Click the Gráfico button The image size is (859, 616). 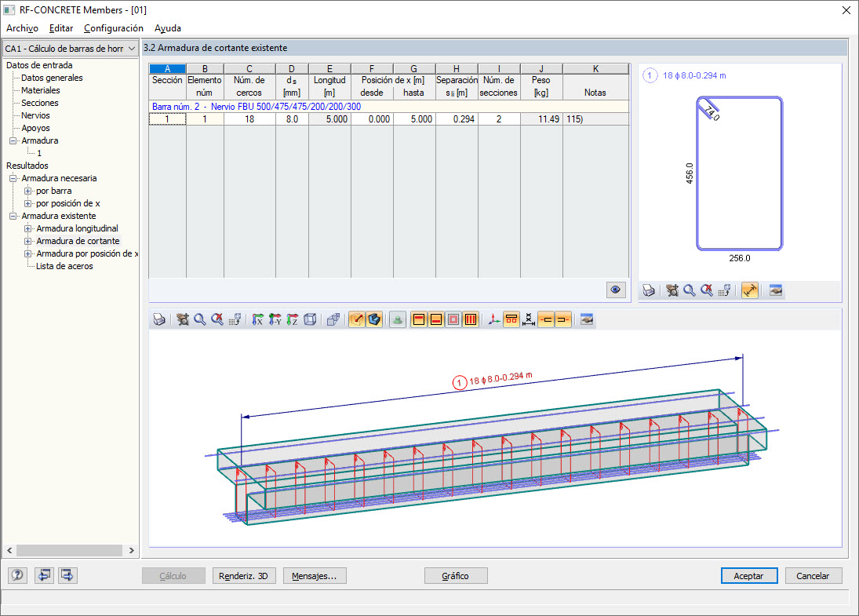[456, 576]
